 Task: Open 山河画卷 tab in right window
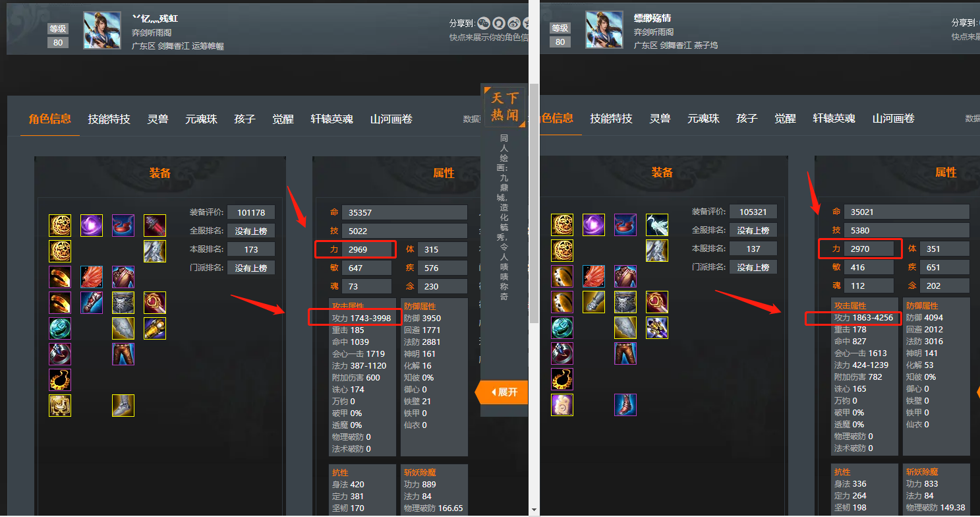coord(894,119)
